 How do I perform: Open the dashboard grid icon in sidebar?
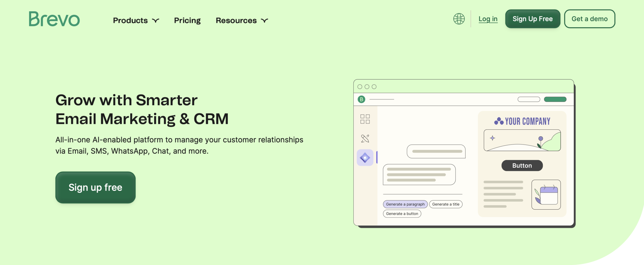(x=365, y=119)
